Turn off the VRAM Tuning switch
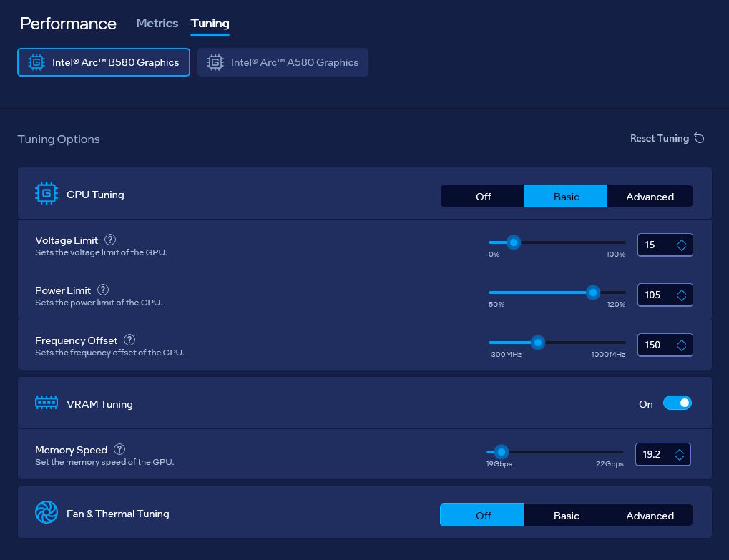This screenshot has height=560, width=729. tap(677, 403)
